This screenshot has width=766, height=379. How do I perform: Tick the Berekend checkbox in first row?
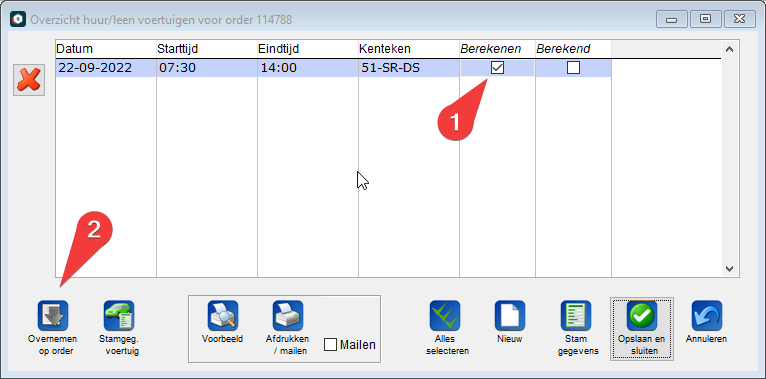(574, 68)
